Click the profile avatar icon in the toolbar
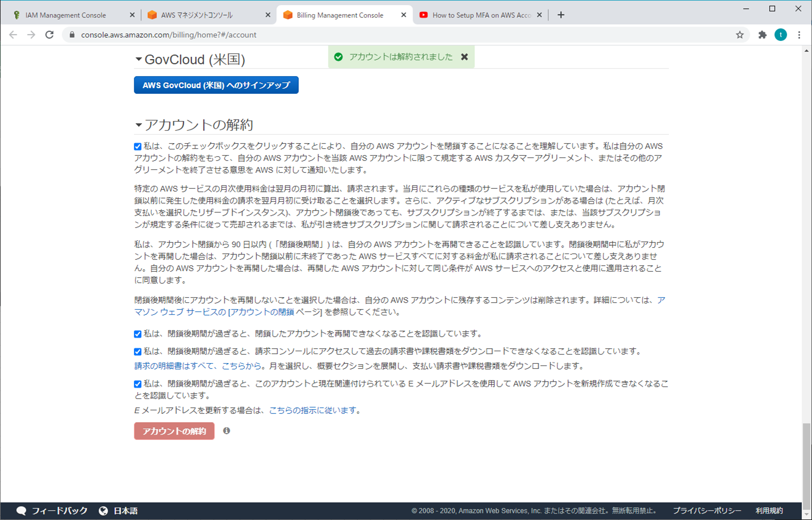Image resolution: width=812 pixels, height=520 pixels. tap(781, 35)
